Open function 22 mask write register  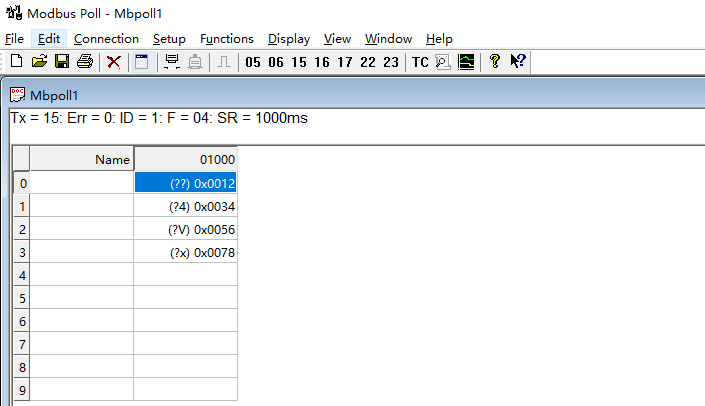(x=368, y=62)
